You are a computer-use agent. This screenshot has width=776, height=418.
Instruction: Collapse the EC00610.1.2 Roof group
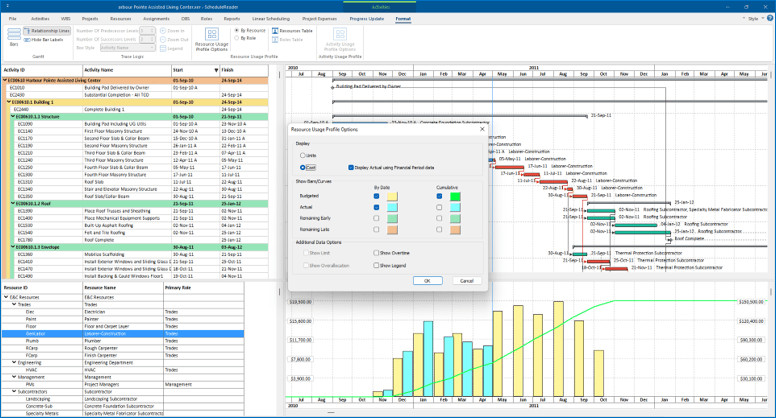coord(13,203)
